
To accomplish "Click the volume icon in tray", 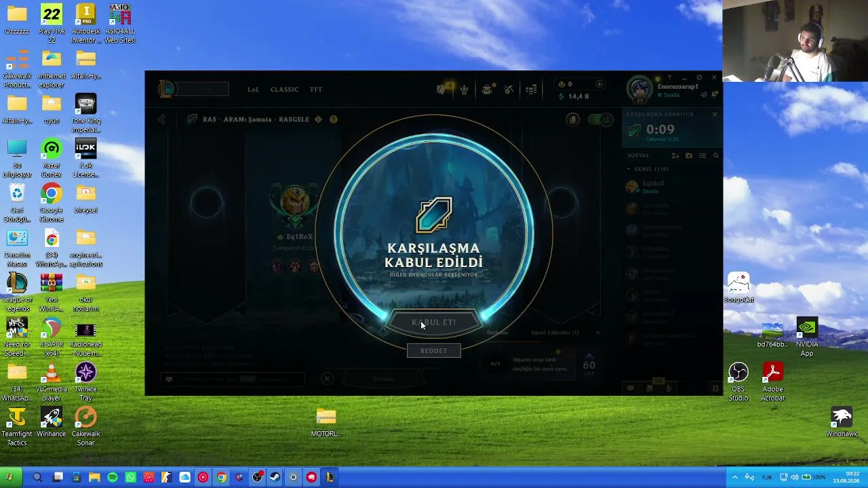I will pos(794,477).
